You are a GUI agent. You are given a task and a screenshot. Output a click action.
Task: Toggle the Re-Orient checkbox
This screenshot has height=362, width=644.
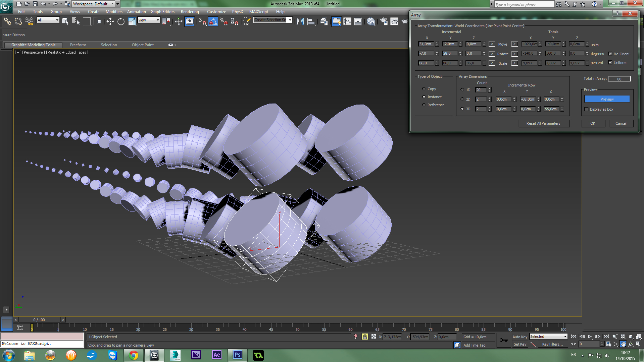click(610, 54)
